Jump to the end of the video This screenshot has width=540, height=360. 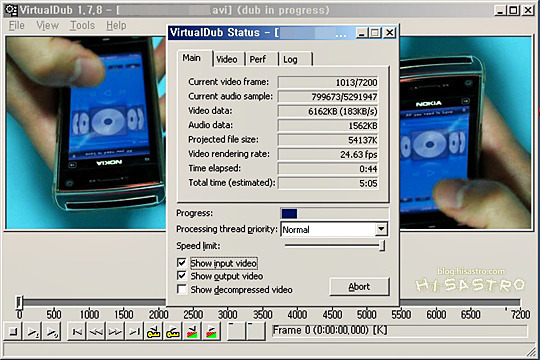(x=134, y=331)
